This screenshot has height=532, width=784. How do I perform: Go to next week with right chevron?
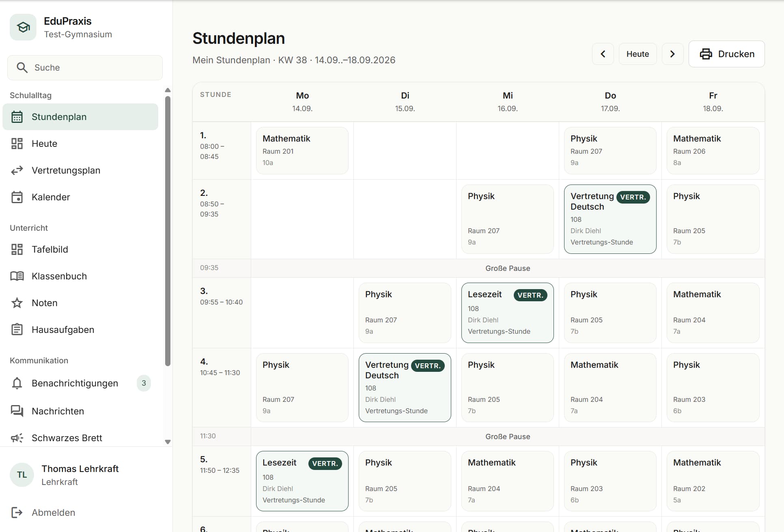672,54
